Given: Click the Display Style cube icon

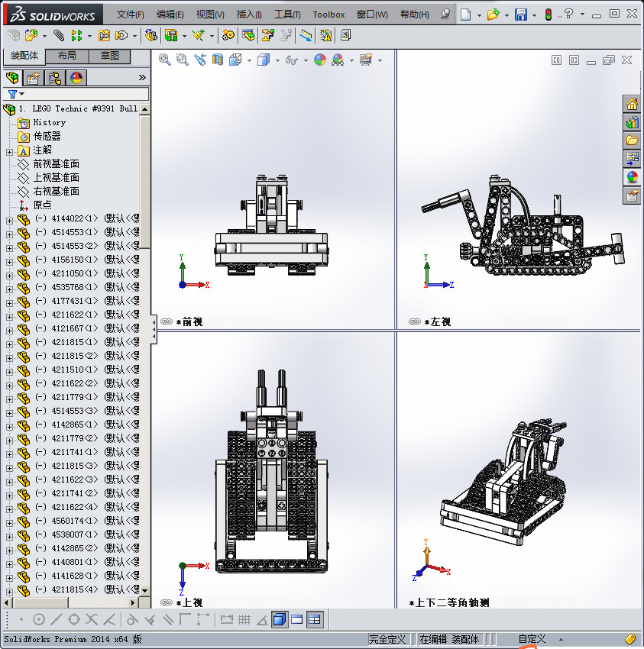Looking at the screenshot, I should click(x=264, y=60).
